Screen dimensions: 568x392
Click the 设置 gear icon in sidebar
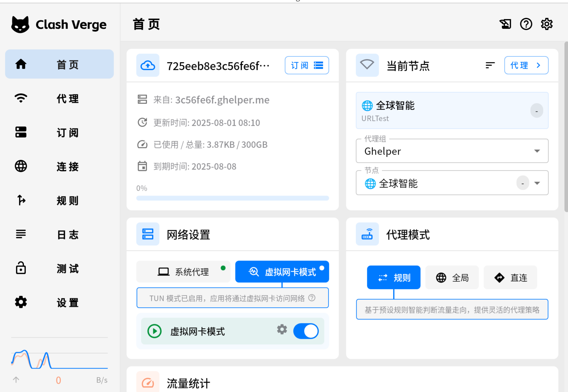coord(21,302)
